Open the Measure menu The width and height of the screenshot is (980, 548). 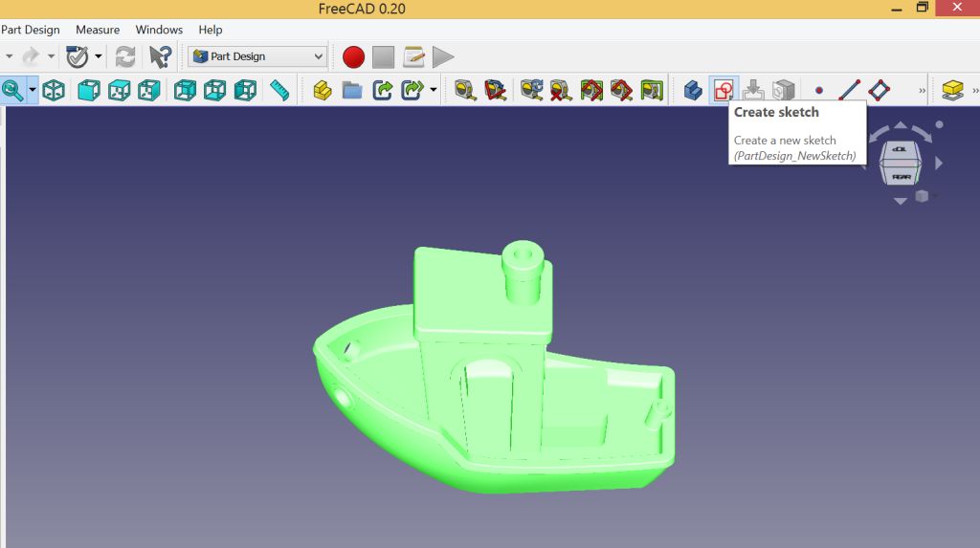coord(98,30)
